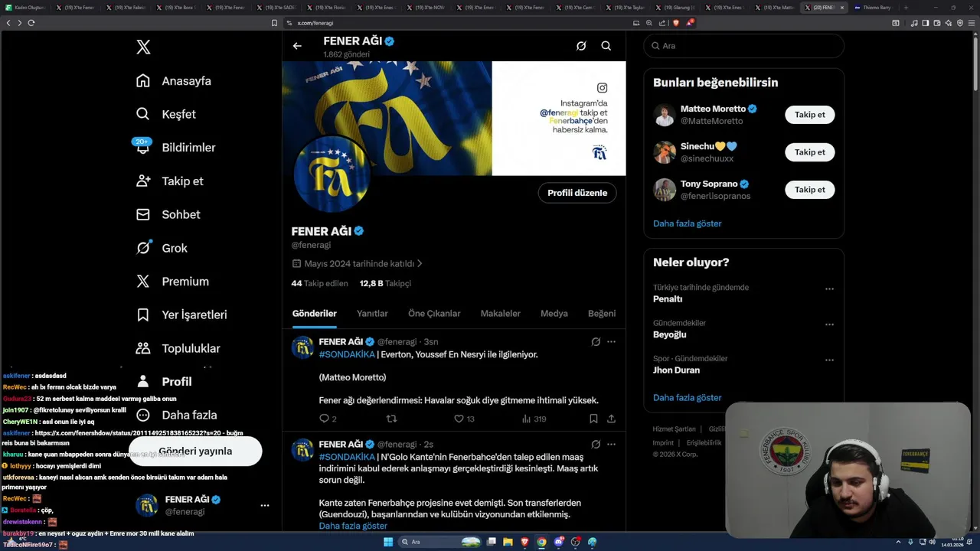Click Grok icon on Everton post

(x=596, y=341)
